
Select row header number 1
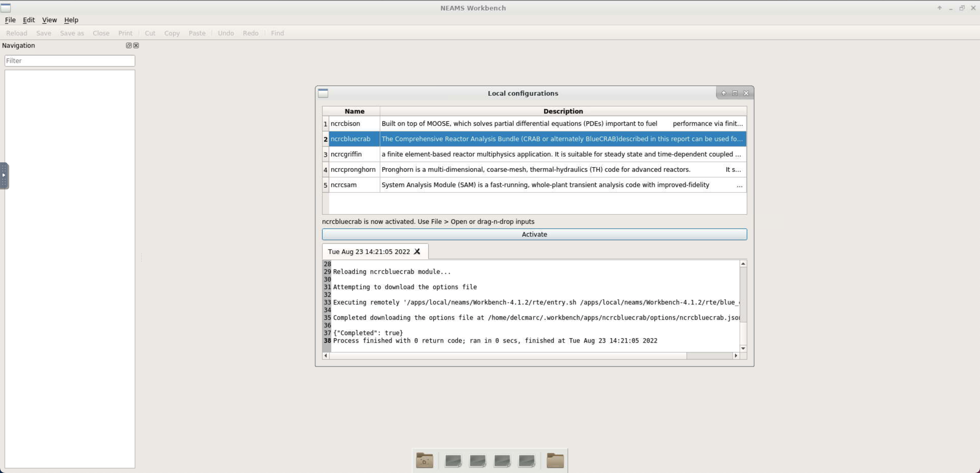(325, 124)
